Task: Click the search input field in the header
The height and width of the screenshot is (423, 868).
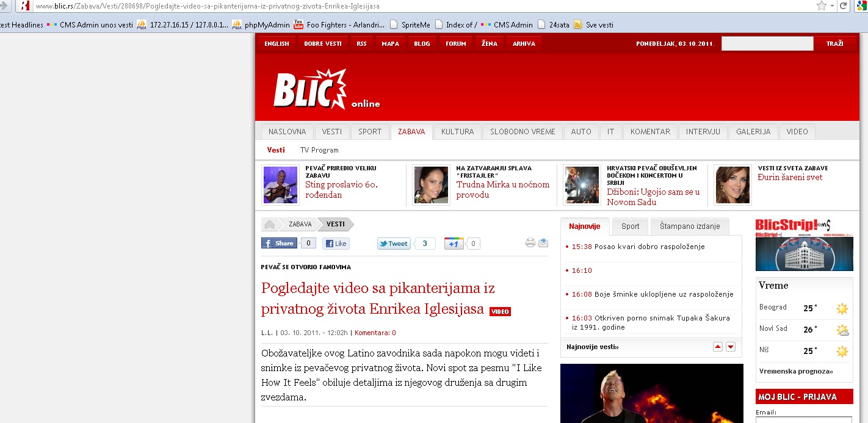Action: (x=767, y=44)
